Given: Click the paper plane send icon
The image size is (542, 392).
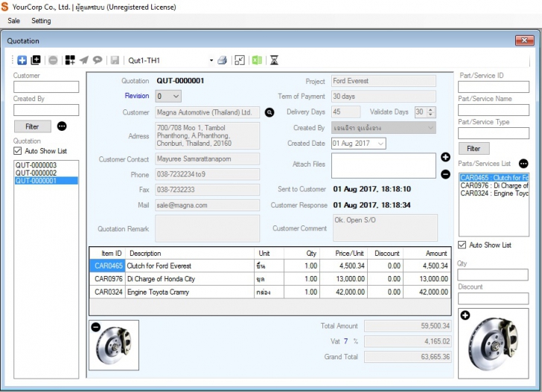Looking at the screenshot, I should [x=84, y=60].
